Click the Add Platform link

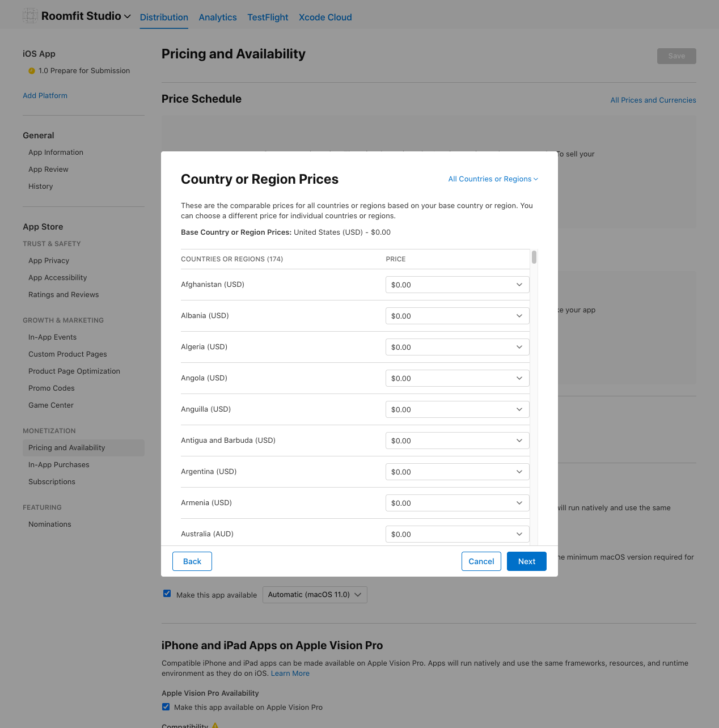point(45,96)
